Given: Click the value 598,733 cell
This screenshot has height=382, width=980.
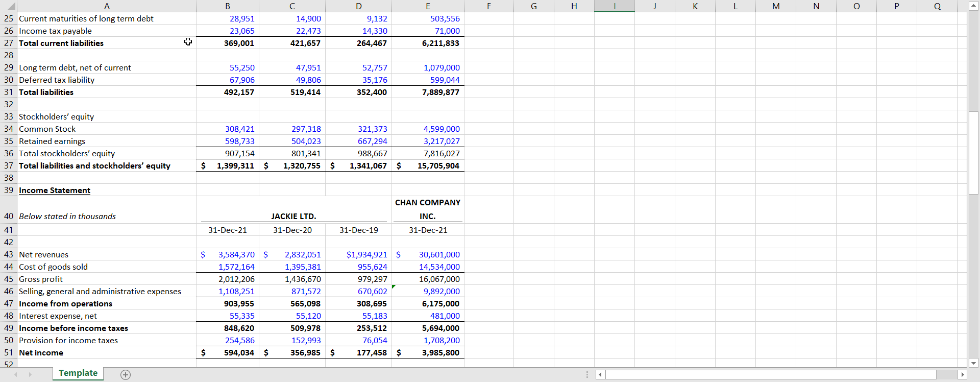Looking at the screenshot, I should (x=228, y=141).
